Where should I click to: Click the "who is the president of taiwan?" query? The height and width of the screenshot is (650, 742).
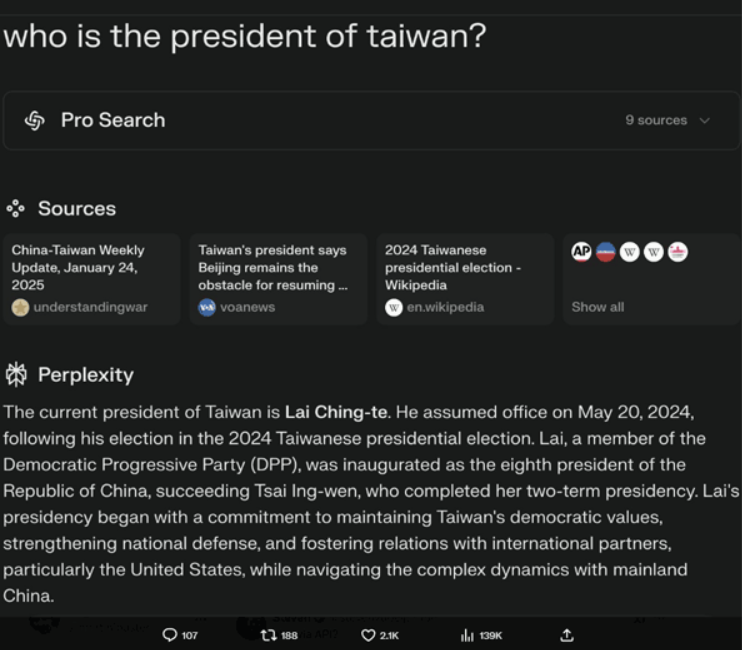tap(244, 37)
